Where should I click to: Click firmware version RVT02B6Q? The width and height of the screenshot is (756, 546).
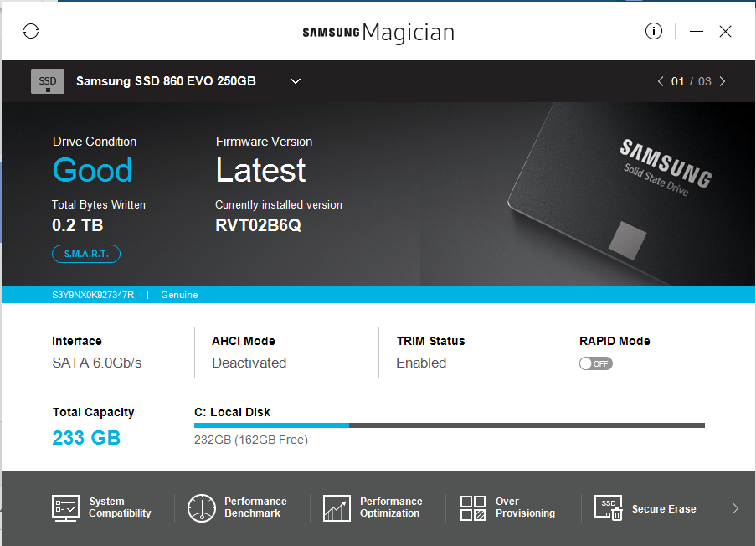click(x=258, y=225)
